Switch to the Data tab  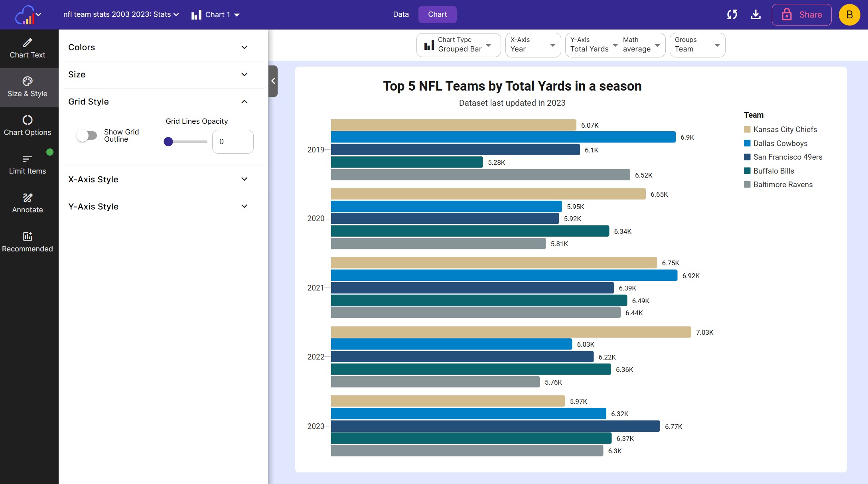400,14
